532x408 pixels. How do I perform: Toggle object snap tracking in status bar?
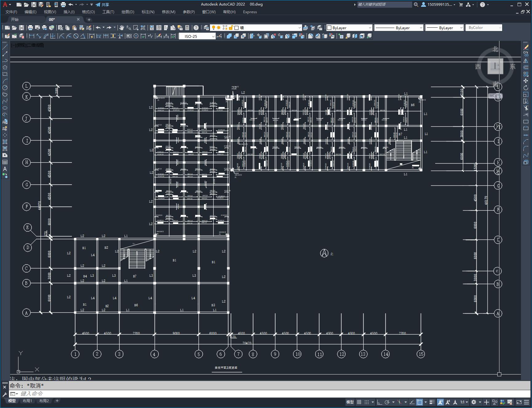tap(412, 402)
